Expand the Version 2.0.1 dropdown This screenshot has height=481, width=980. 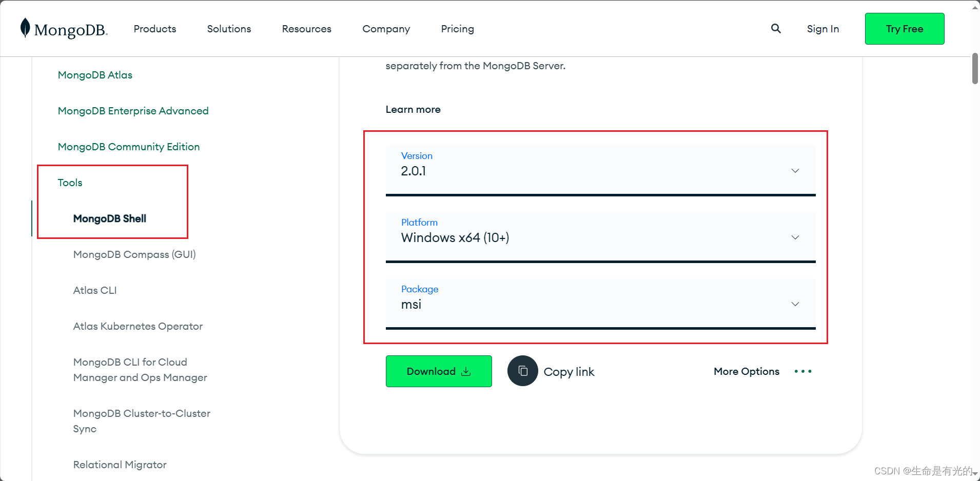[x=600, y=171]
